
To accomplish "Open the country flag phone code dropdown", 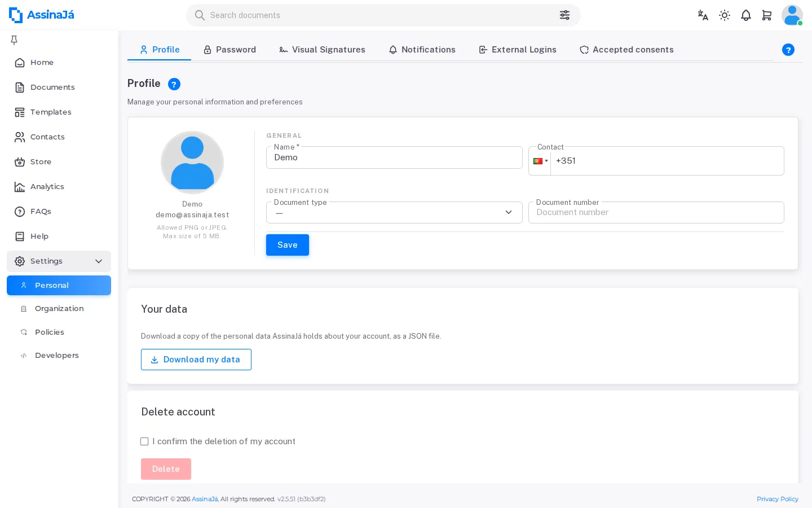I will pyautogui.click(x=540, y=161).
